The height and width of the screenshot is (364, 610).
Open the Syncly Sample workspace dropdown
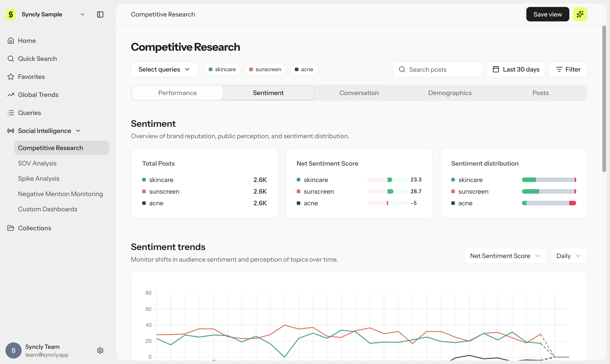83,14
